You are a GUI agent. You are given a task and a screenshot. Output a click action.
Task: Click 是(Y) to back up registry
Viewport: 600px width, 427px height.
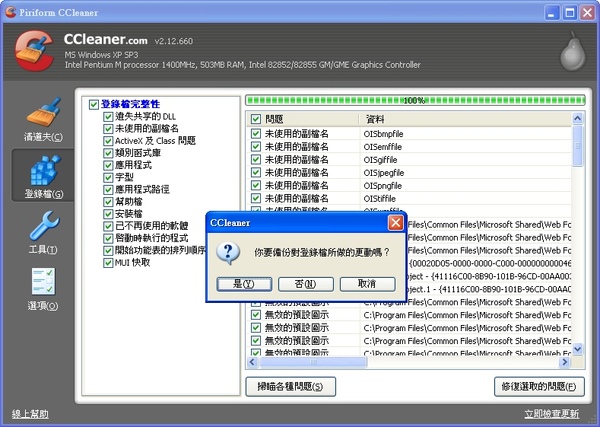[244, 284]
